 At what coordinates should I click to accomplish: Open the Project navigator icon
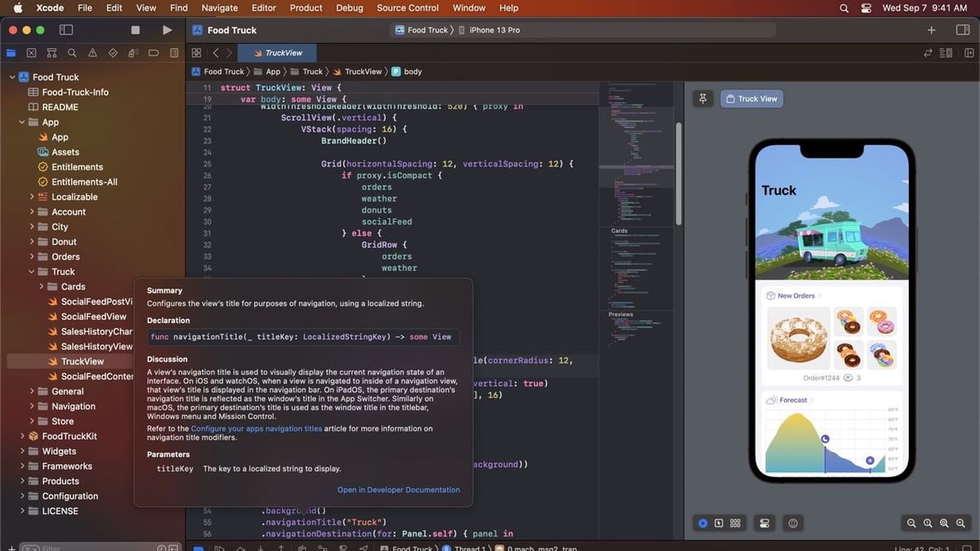10,52
